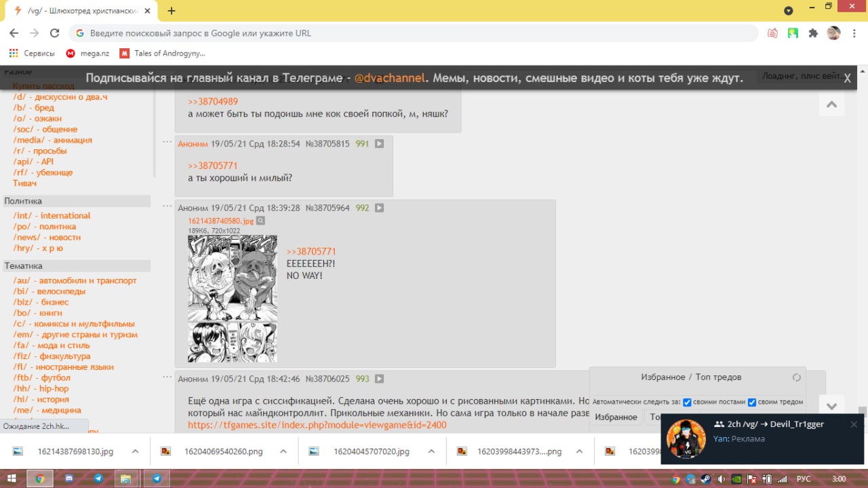This screenshot has width=868, height=488.
Task: Open the @dvachannel Telegram link
Action: point(391,78)
